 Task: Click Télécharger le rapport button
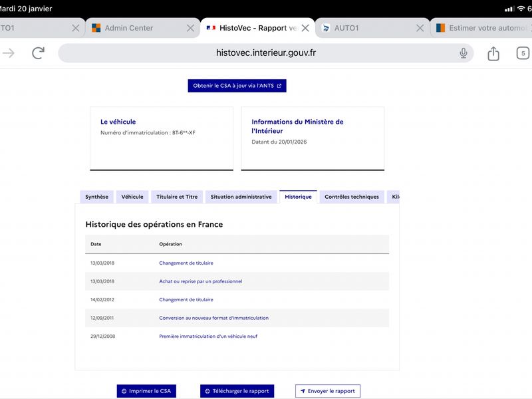tap(237, 391)
